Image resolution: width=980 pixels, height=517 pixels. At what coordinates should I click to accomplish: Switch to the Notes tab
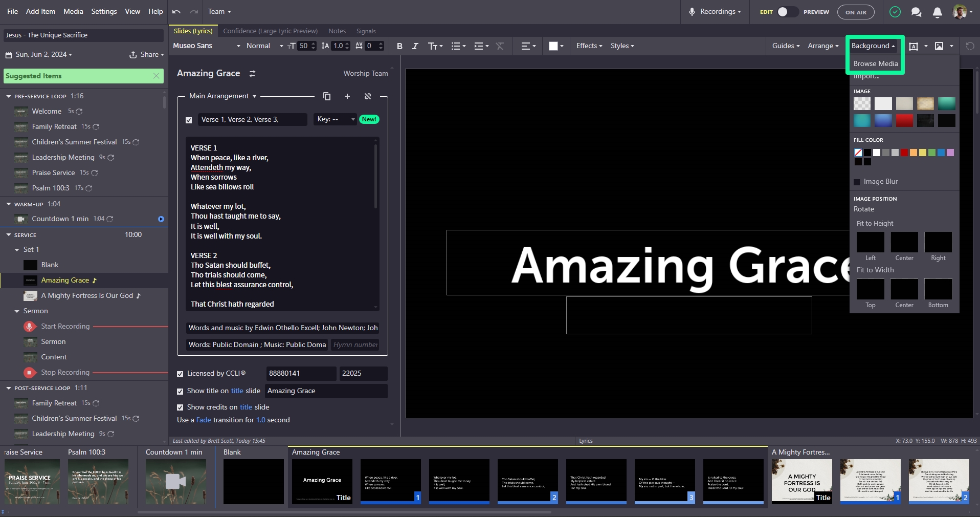337,31
